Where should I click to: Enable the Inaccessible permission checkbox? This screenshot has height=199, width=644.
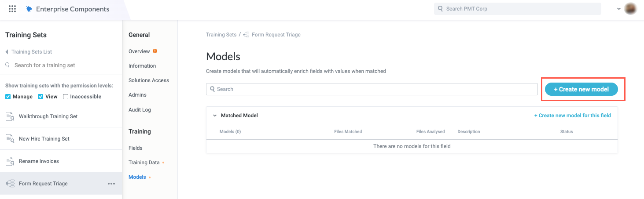(66, 97)
